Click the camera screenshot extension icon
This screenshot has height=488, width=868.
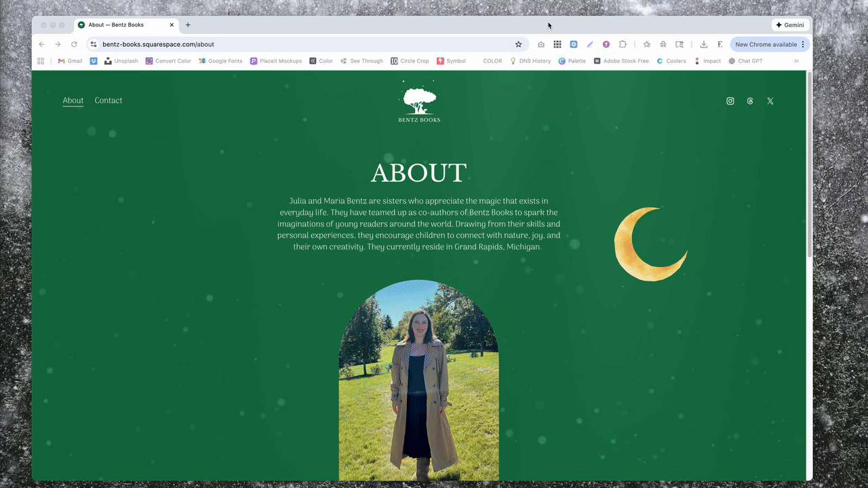click(540, 44)
